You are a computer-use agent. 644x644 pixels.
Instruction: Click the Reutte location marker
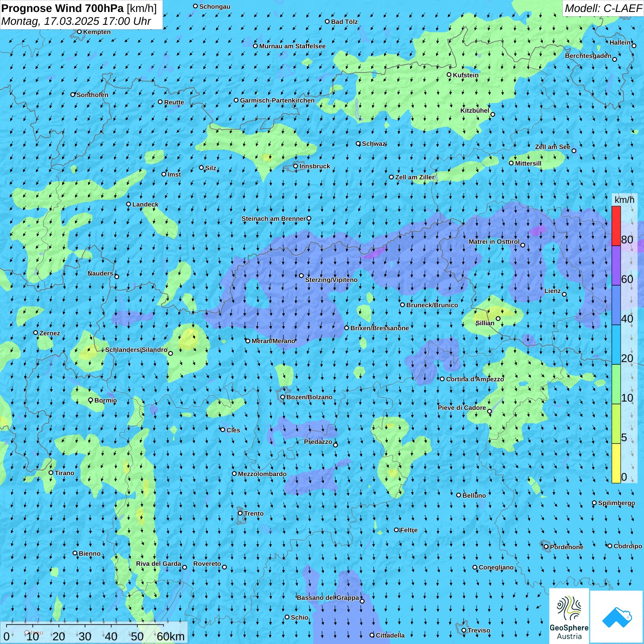pyautogui.click(x=160, y=102)
